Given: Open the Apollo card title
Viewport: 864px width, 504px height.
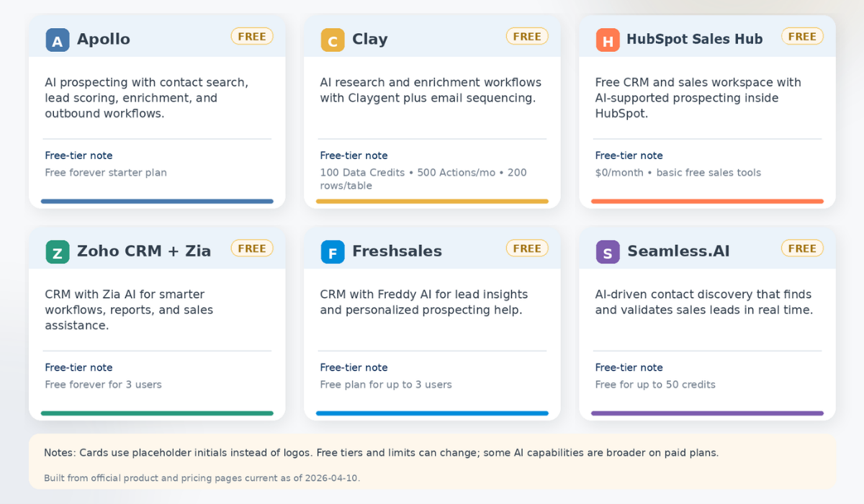Looking at the screenshot, I should 104,40.
